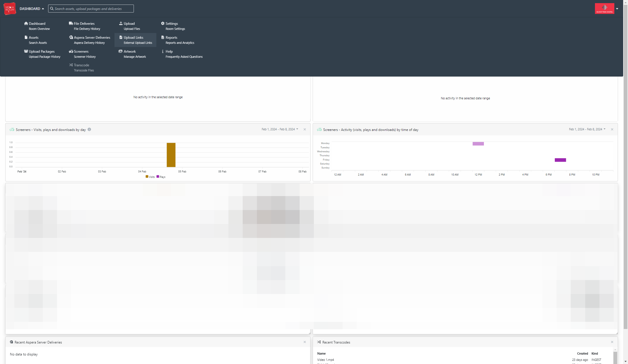Open Frequently Asked Questions menu item
The image size is (628, 364).
(x=184, y=57)
